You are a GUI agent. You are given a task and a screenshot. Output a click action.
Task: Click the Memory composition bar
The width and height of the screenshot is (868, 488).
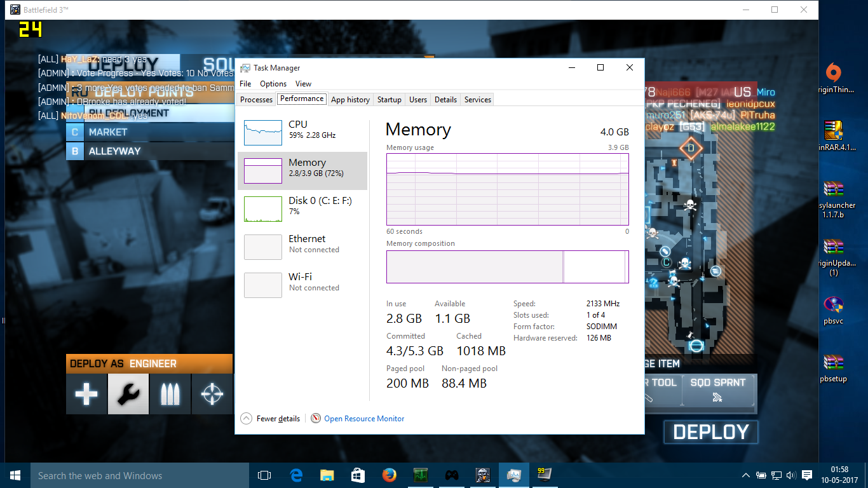[508, 267]
